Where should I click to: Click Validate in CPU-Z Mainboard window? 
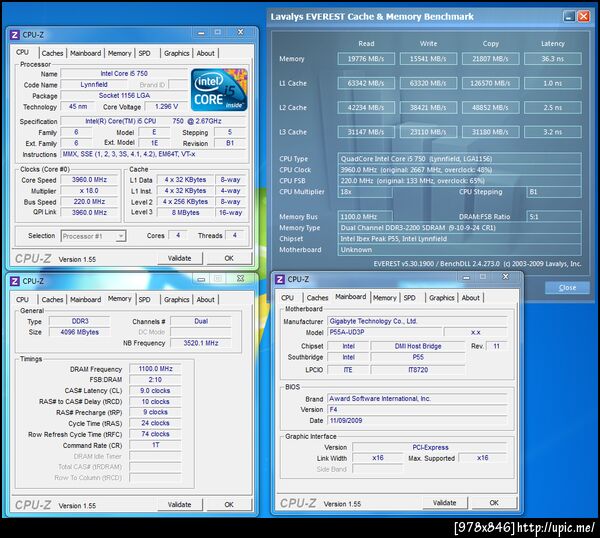445,503
